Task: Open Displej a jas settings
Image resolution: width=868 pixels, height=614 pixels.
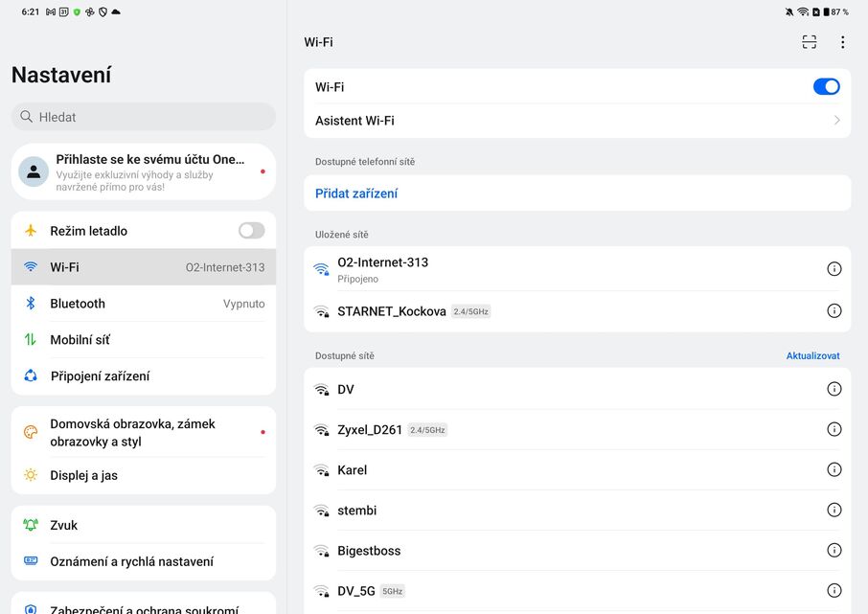Action: (x=144, y=475)
